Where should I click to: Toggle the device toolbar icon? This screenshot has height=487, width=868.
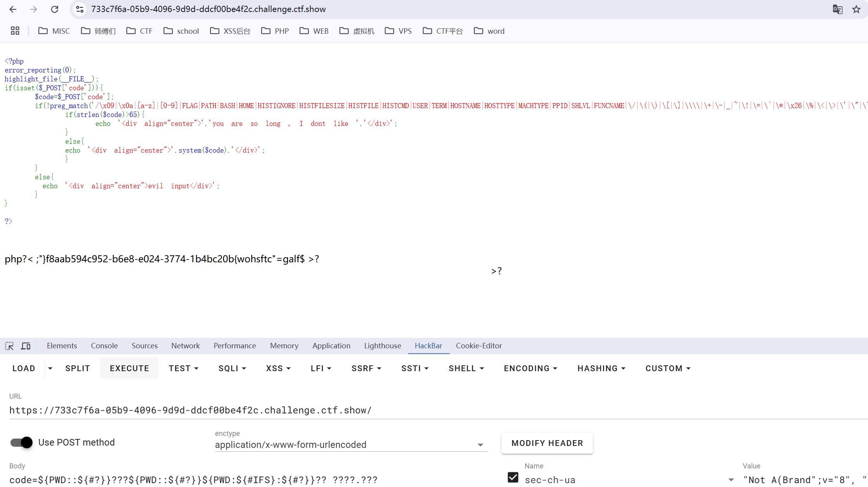pos(26,346)
